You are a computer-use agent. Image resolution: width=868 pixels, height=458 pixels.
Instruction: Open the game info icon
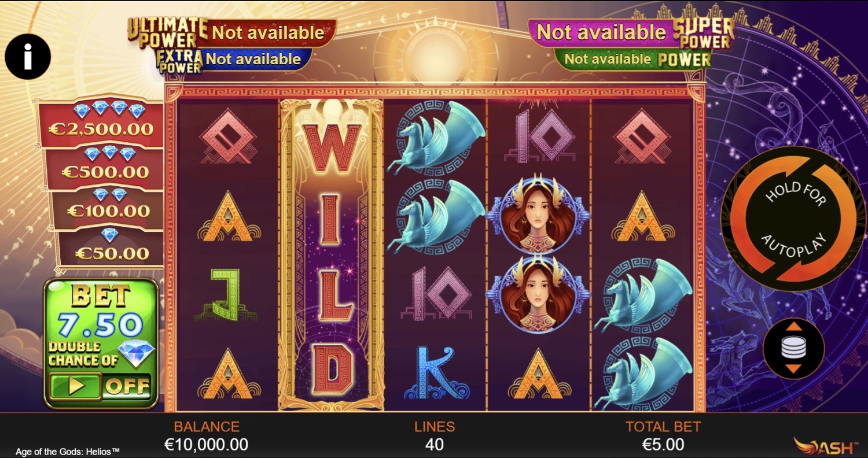click(28, 57)
